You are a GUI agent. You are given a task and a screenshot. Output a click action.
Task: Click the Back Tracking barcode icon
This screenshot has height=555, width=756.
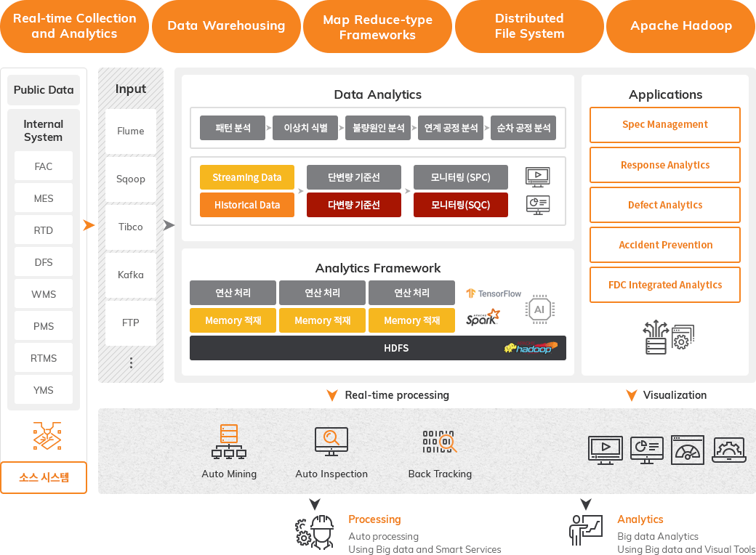pos(440,441)
